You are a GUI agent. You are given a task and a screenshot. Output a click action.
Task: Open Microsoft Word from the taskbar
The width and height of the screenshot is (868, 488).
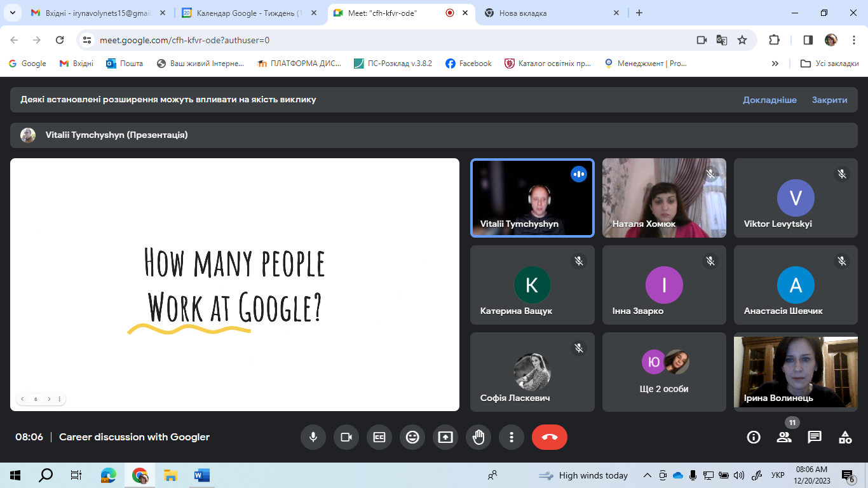pyautogui.click(x=201, y=475)
